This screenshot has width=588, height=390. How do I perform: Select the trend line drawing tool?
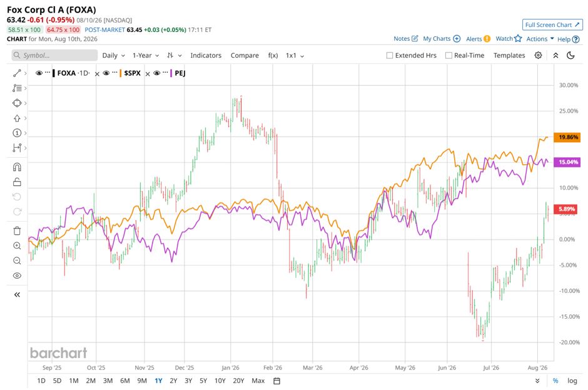click(x=17, y=73)
